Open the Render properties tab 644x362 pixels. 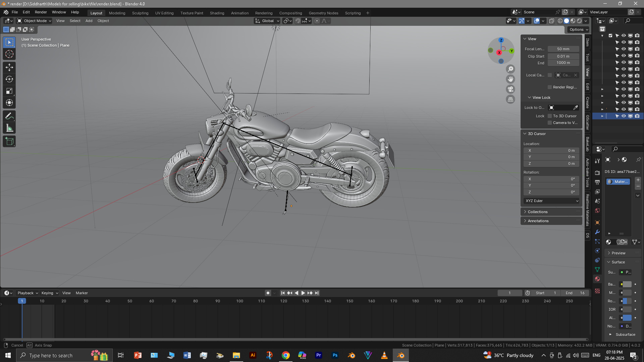tap(597, 173)
